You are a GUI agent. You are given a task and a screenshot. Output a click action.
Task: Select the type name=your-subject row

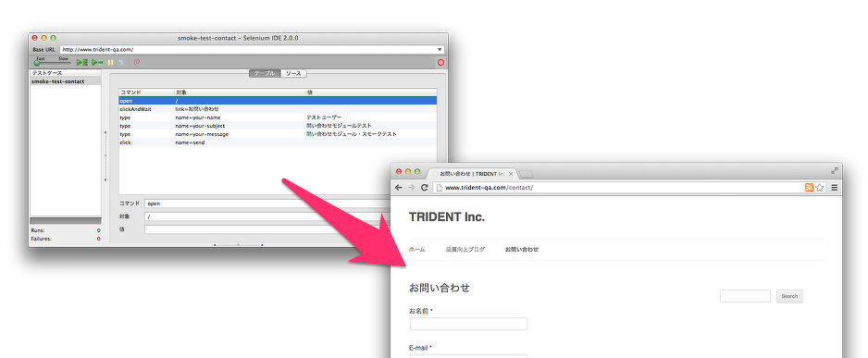point(278,126)
